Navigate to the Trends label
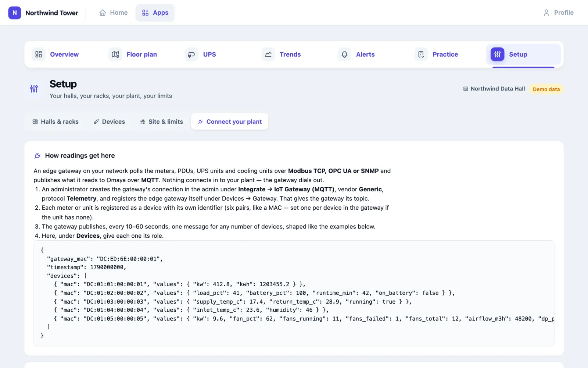588x368 pixels. [290, 54]
